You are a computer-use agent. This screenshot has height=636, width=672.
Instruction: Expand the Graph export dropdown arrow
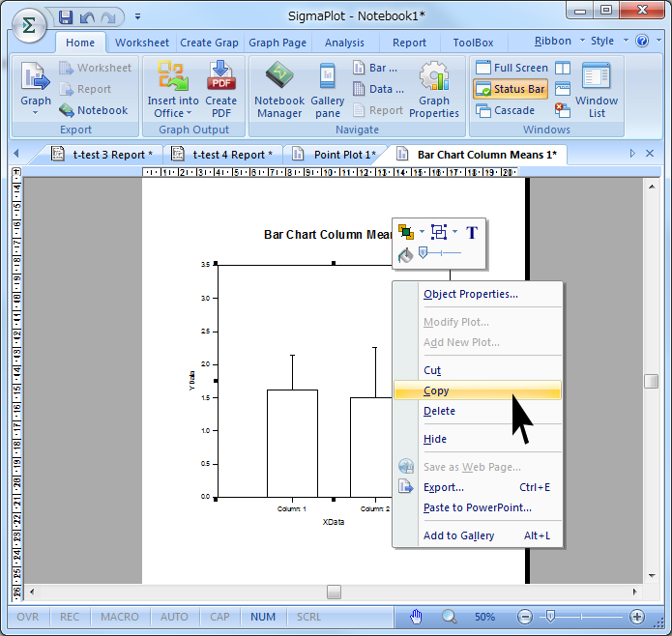click(x=36, y=113)
